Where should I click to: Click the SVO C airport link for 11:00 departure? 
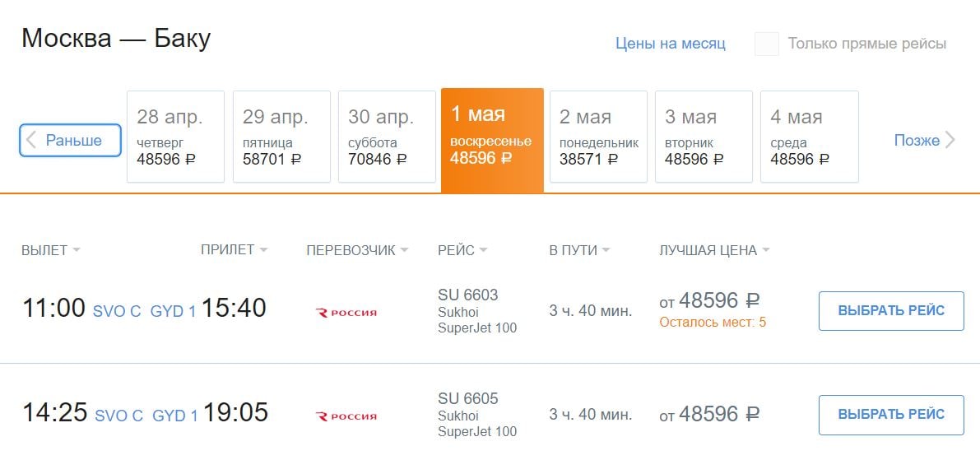click(x=117, y=311)
